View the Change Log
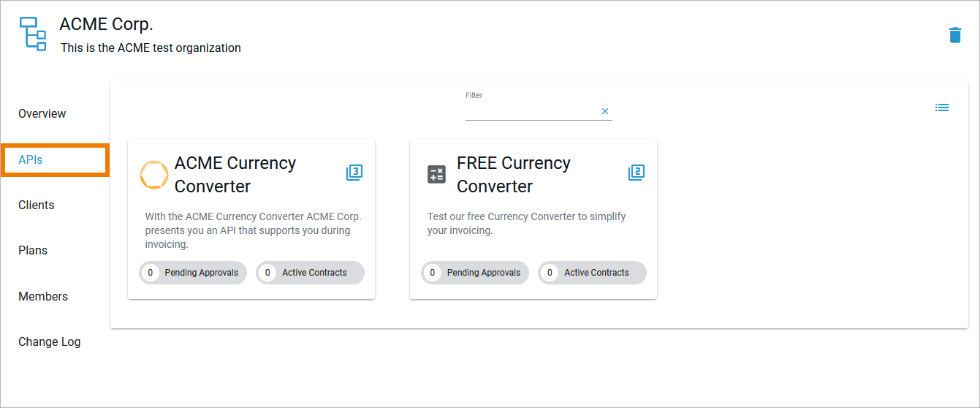 pyautogui.click(x=50, y=342)
